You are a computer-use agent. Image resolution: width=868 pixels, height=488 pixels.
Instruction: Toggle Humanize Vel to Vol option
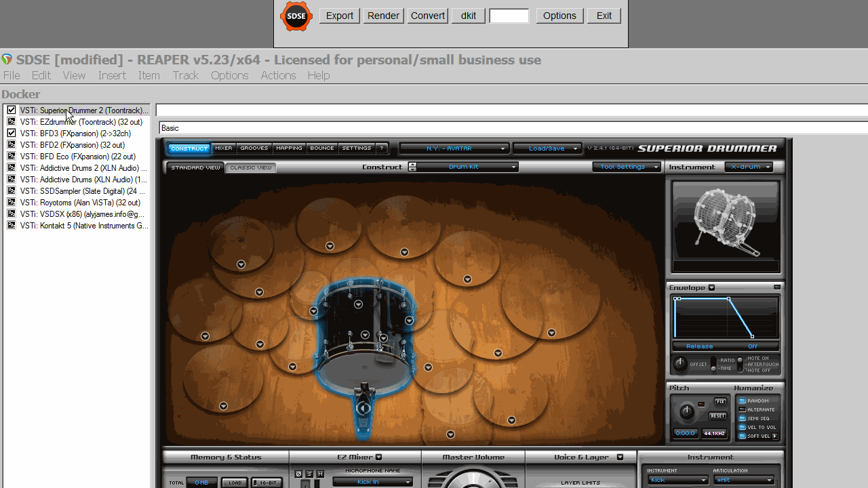coord(742,428)
